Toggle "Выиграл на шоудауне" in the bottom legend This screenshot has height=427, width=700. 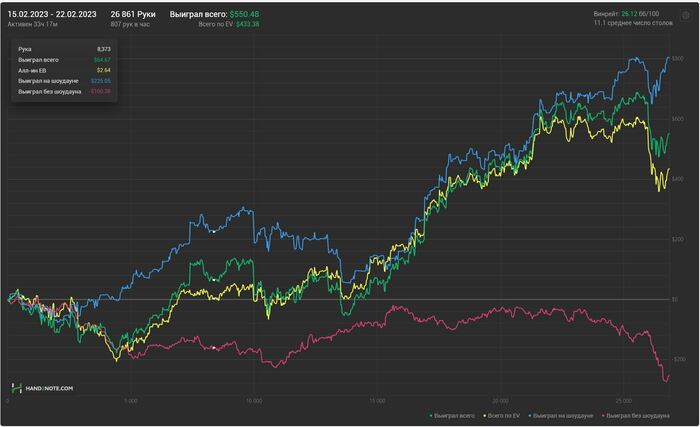(563, 414)
